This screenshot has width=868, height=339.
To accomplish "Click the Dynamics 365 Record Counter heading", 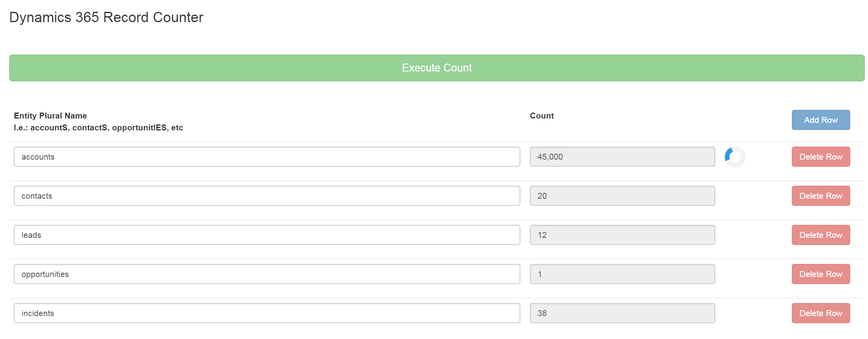I will click(106, 17).
